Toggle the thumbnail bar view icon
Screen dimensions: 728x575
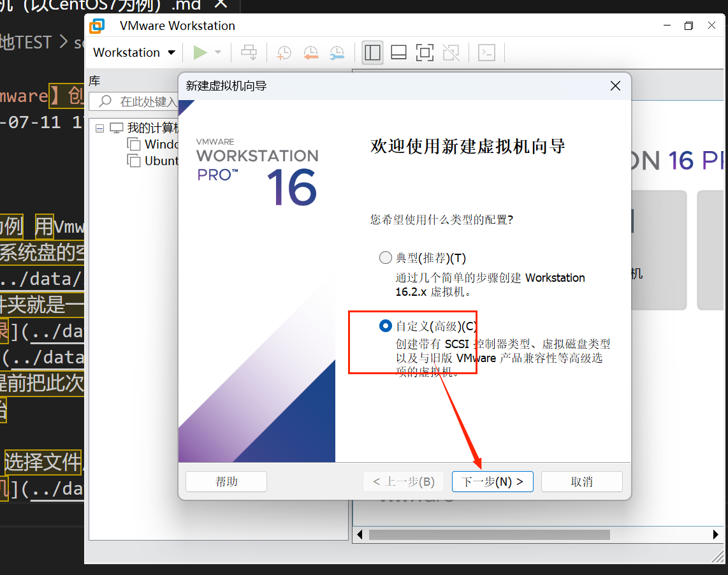tap(398, 52)
